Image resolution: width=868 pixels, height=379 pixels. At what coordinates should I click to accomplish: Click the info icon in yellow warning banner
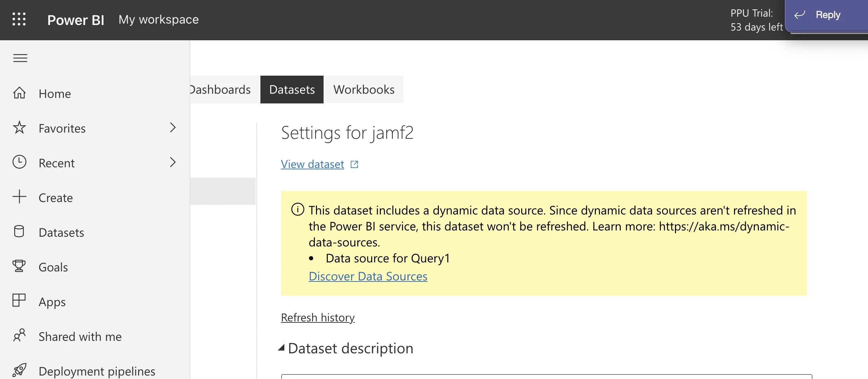pyautogui.click(x=298, y=209)
